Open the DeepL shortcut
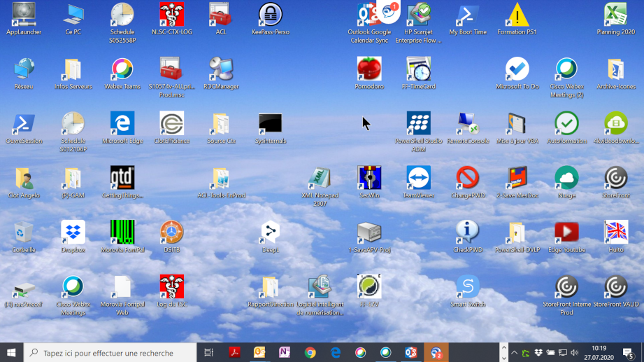This screenshot has height=362, width=644. pyautogui.click(x=270, y=237)
